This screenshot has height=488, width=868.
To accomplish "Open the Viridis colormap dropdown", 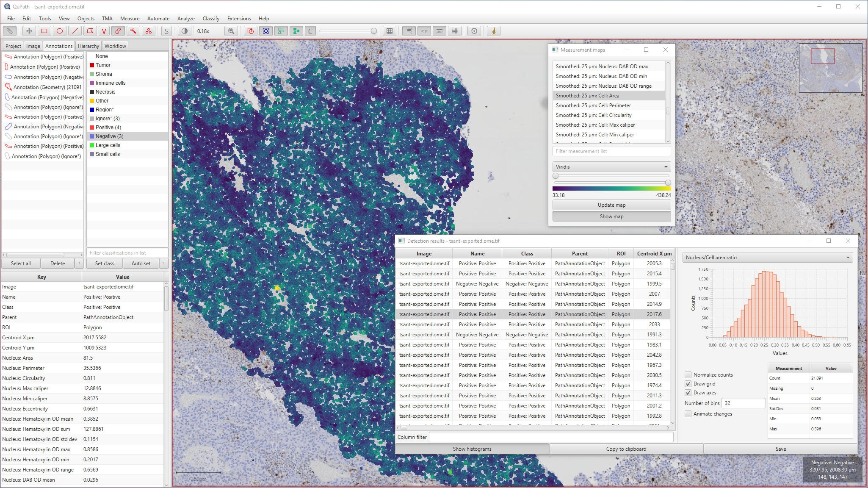I will (611, 167).
